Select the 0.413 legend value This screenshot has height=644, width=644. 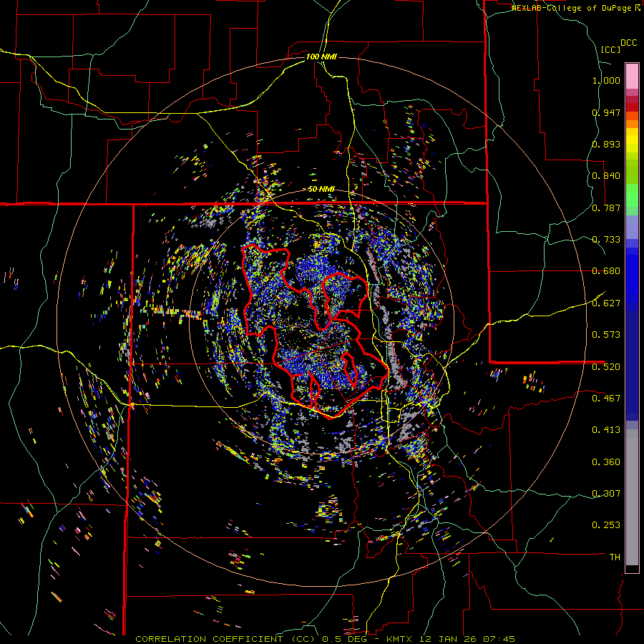(x=606, y=430)
